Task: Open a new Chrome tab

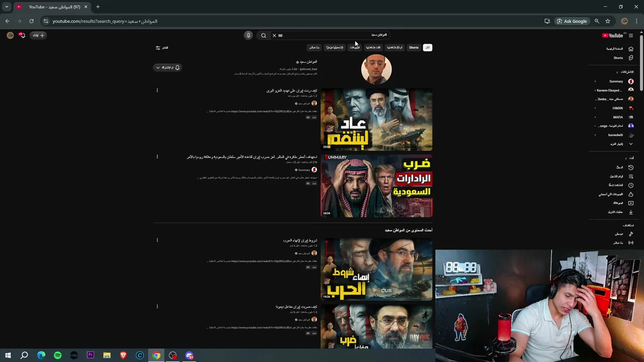Action: coord(98,7)
